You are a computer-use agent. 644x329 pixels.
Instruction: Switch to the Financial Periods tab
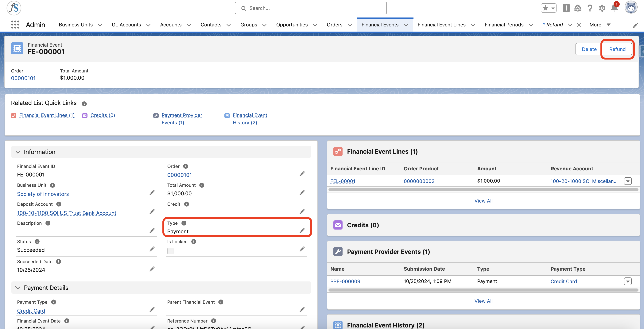[x=504, y=25]
